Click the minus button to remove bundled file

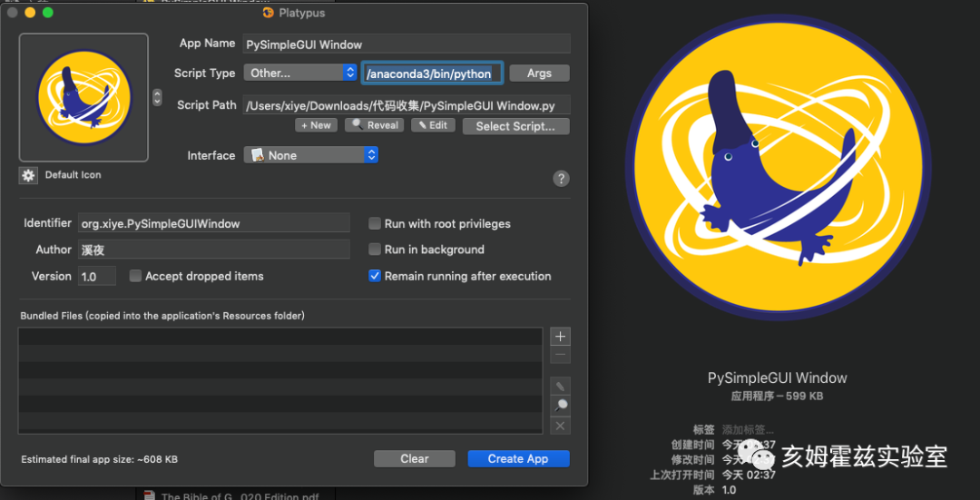pos(560,355)
